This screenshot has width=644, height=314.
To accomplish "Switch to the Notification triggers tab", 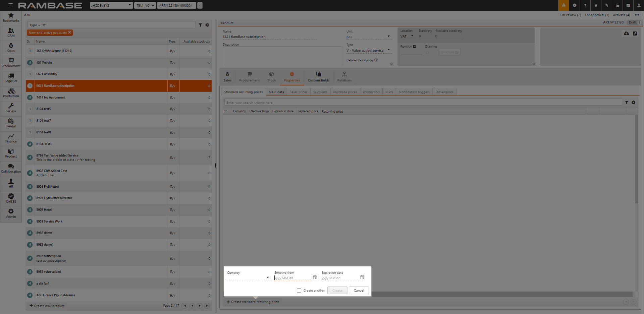I will 414,92.
